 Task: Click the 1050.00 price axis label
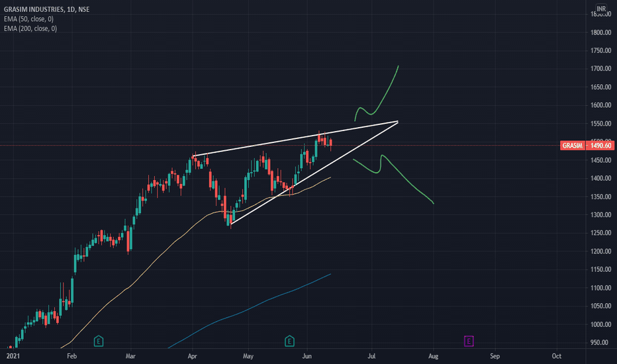(x=601, y=306)
